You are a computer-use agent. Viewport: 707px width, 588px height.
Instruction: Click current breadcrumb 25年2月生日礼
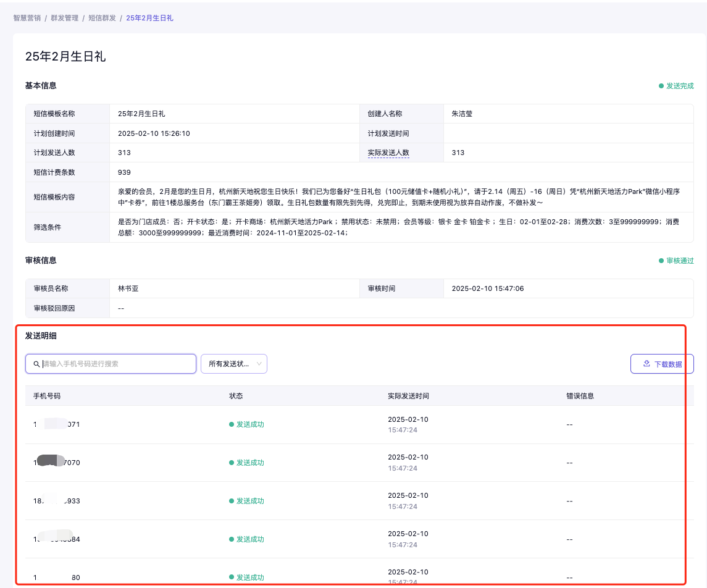[x=149, y=18]
